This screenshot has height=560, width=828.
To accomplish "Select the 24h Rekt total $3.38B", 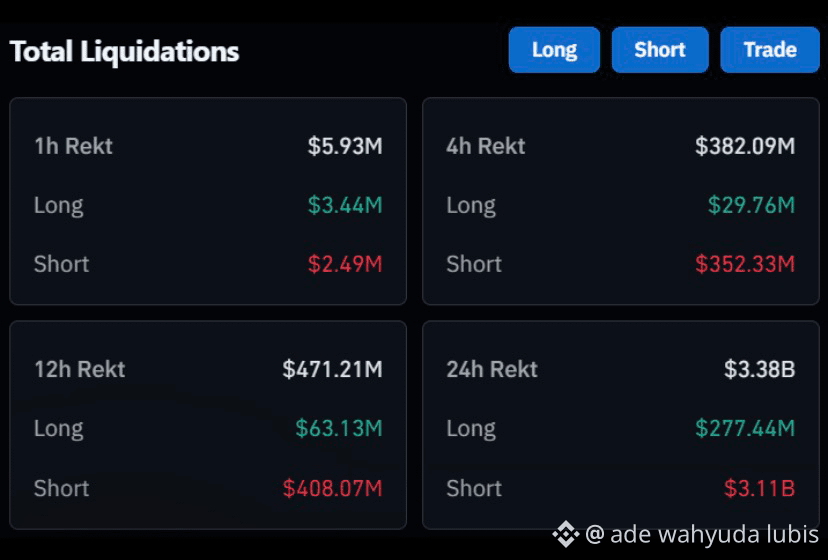I will (x=759, y=370).
